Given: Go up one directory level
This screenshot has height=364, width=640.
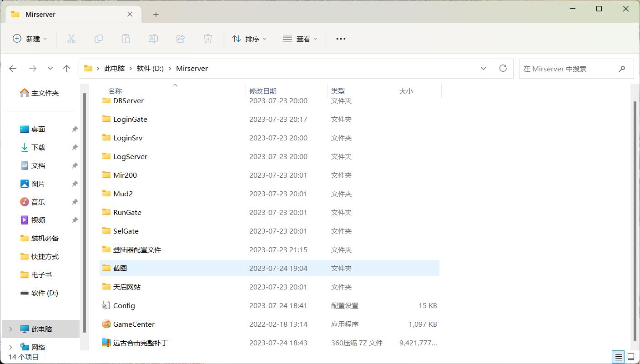Looking at the screenshot, I should coord(67,69).
